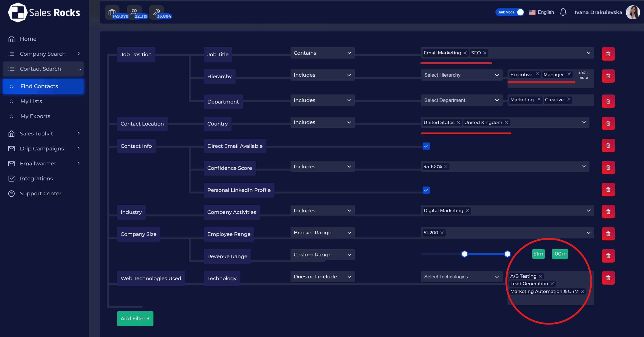644x337 pixels.
Task: Click the notification bell icon
Action: (563, 12)
